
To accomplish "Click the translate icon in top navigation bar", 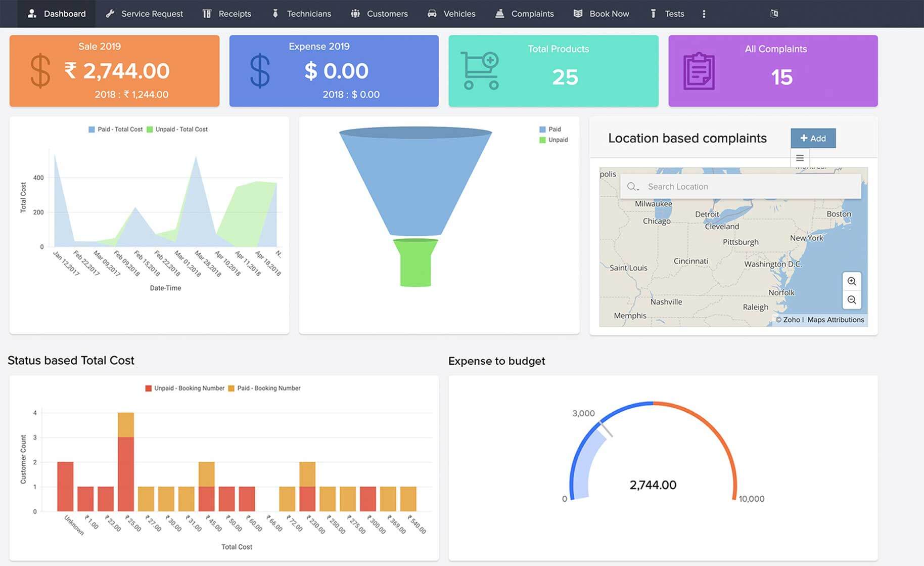I will pos(774,14).
